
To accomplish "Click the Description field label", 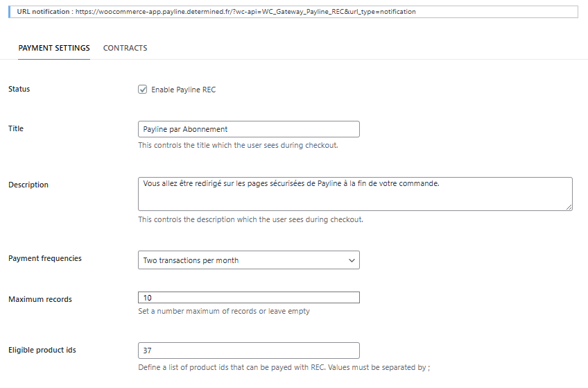I will point(28,185).
